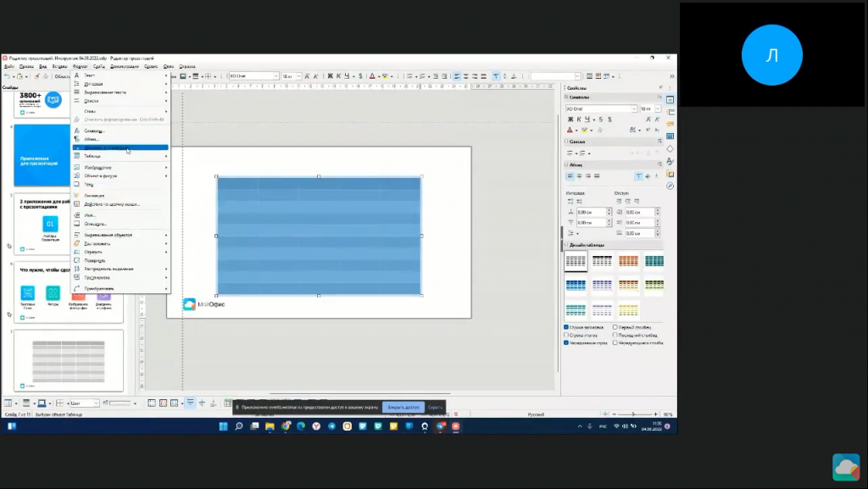Align paragraph left in the Абзац section

pos(570,175)
